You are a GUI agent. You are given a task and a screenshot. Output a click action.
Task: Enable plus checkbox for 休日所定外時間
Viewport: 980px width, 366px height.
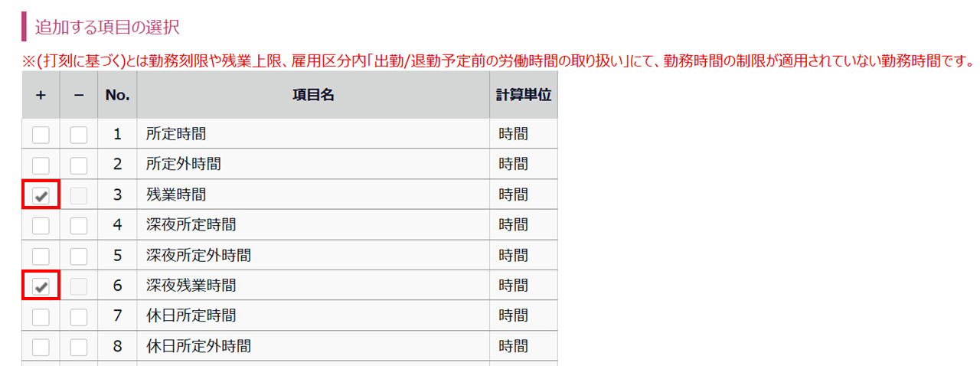pos(41,347)
